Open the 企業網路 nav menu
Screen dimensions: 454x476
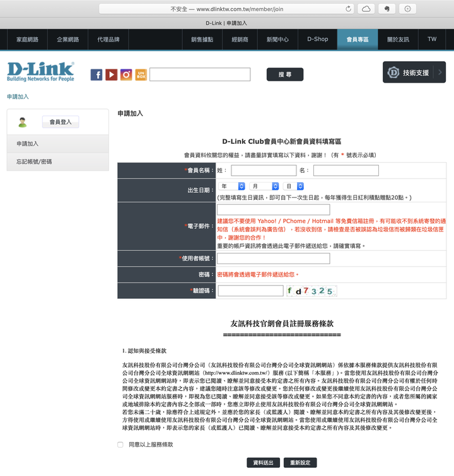click(67, 40)
